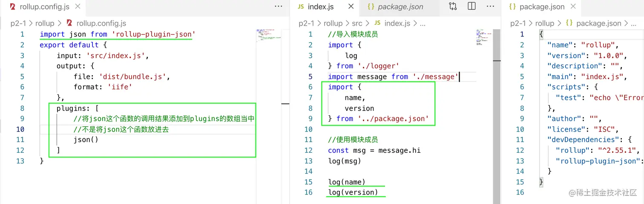Click input: 'src/index.js' line
Screen dimensions: 644x204
tap(102, 55)
